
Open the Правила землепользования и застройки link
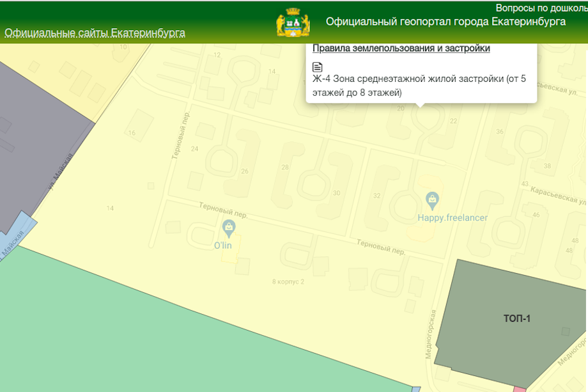[x=401, y=49]
